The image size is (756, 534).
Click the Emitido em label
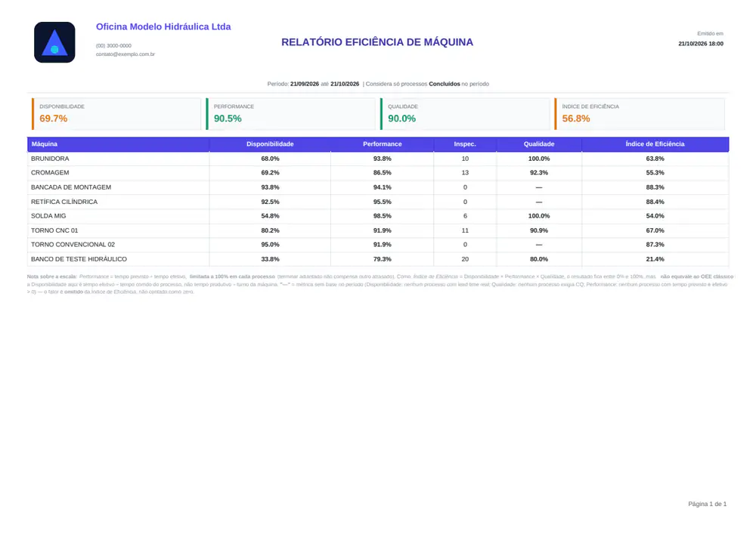pos(710,34)
